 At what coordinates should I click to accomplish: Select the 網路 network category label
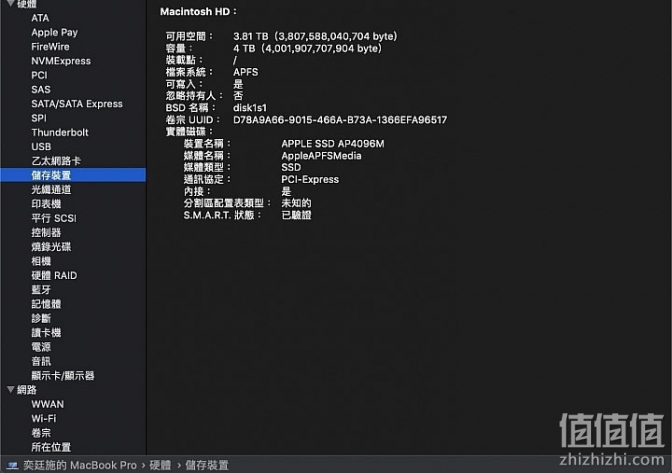pyautogui.click(x=27, y=390)
